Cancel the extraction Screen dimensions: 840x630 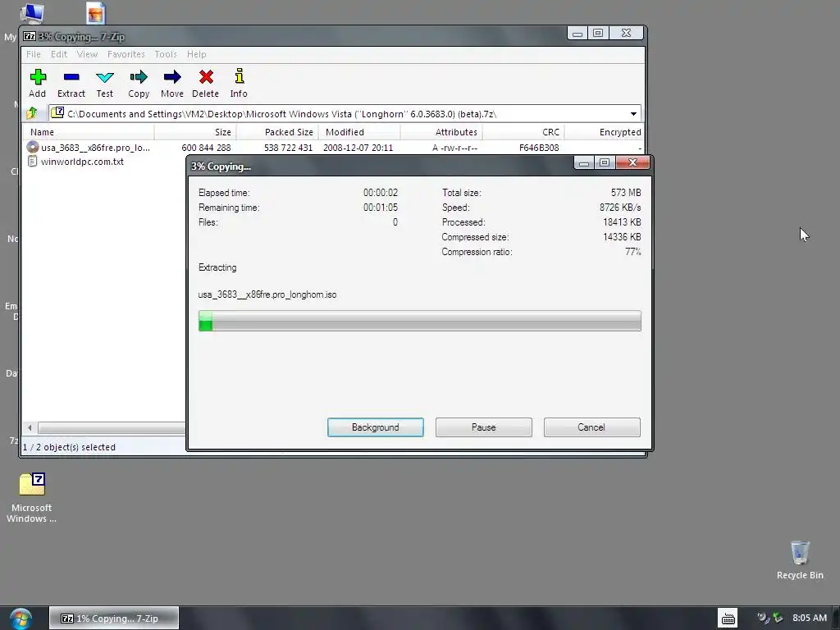coord(592,427)
